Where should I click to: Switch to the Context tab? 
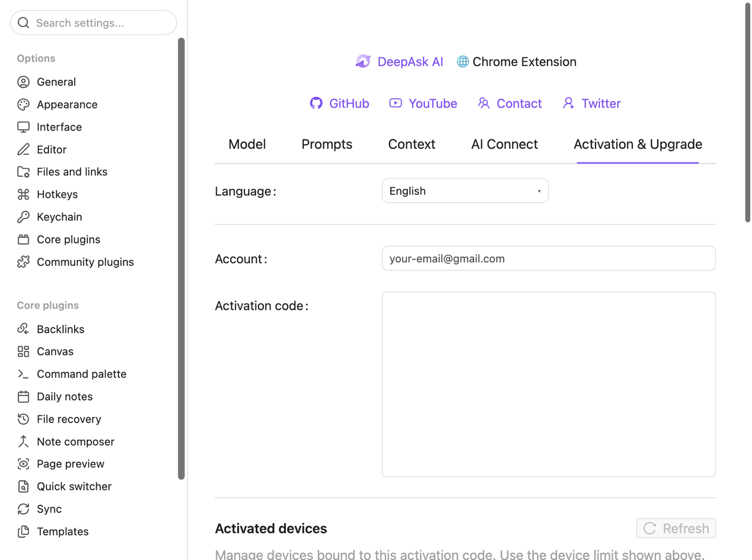tap(412, 144)
